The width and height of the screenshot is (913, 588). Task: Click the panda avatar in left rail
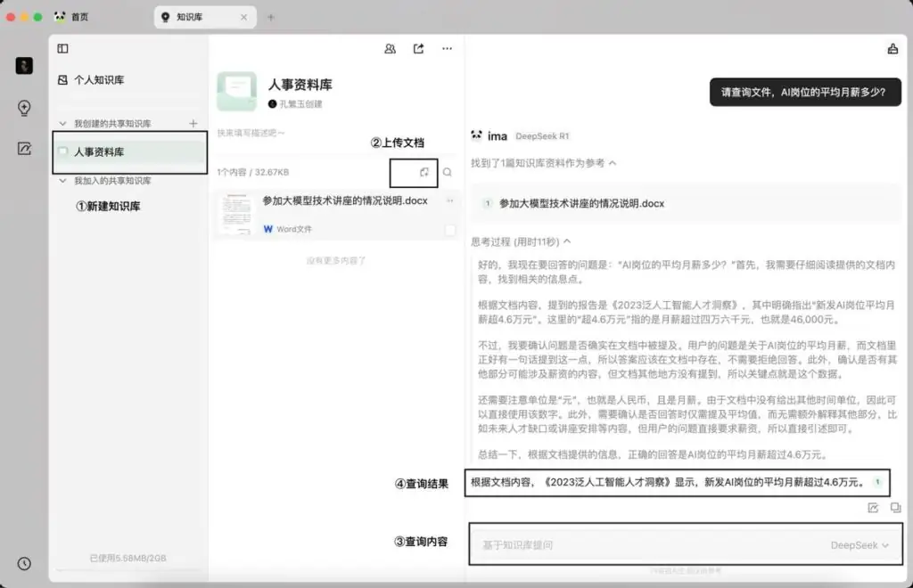coord(24,65)
